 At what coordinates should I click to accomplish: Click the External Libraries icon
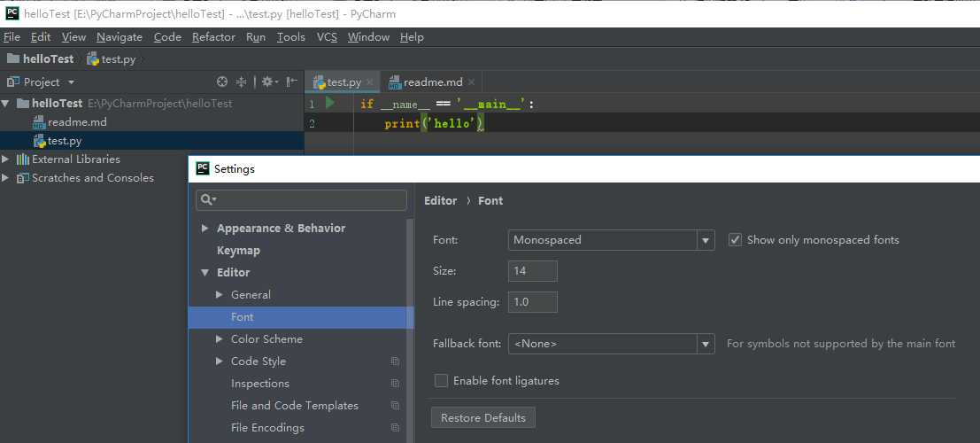click(x=23, y=159)
